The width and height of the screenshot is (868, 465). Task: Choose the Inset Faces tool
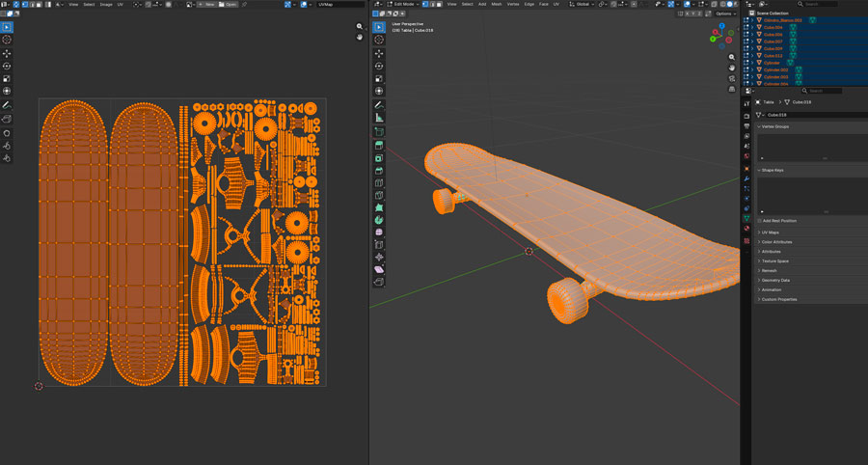tap(379, 158)
